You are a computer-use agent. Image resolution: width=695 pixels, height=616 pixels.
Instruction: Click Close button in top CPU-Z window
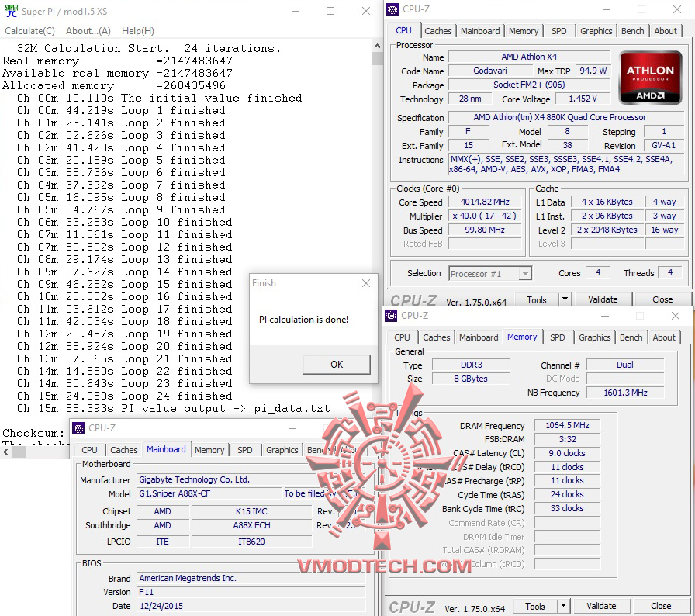pyautogui.click(x=662, y=300)
